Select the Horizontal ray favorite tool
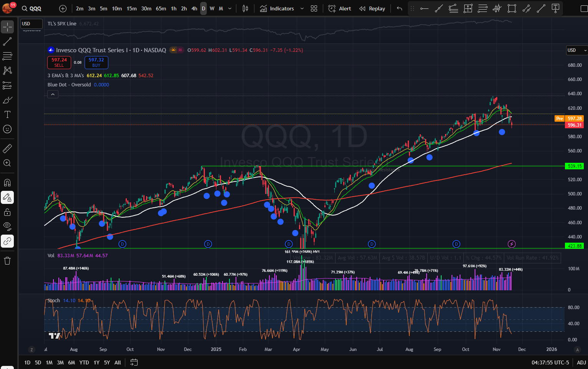588x369 pixels. [424, 8]
